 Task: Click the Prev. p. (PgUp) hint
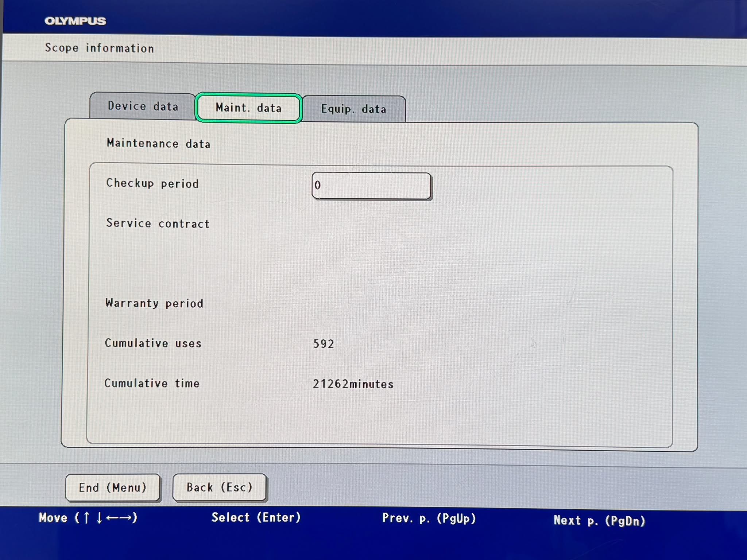pyautogui.click(x=429, y=518)
